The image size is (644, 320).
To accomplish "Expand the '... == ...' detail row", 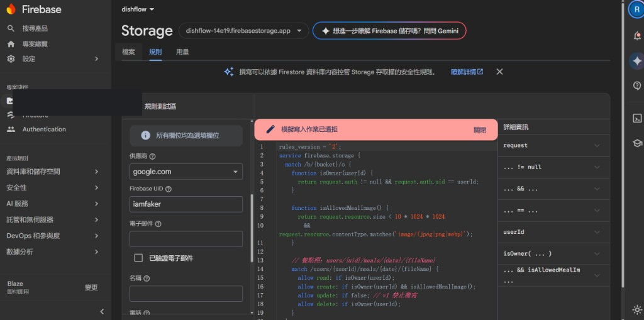I will point(553,211).
